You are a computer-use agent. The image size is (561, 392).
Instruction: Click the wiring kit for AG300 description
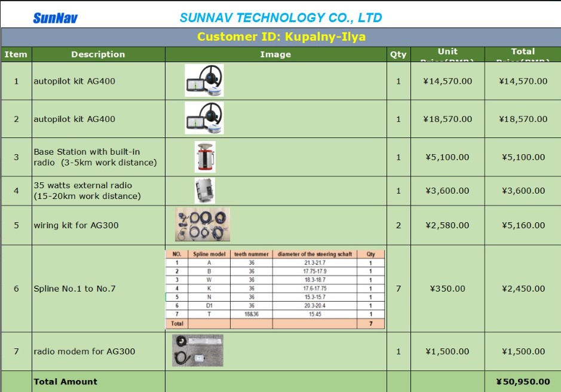[76, 225]
